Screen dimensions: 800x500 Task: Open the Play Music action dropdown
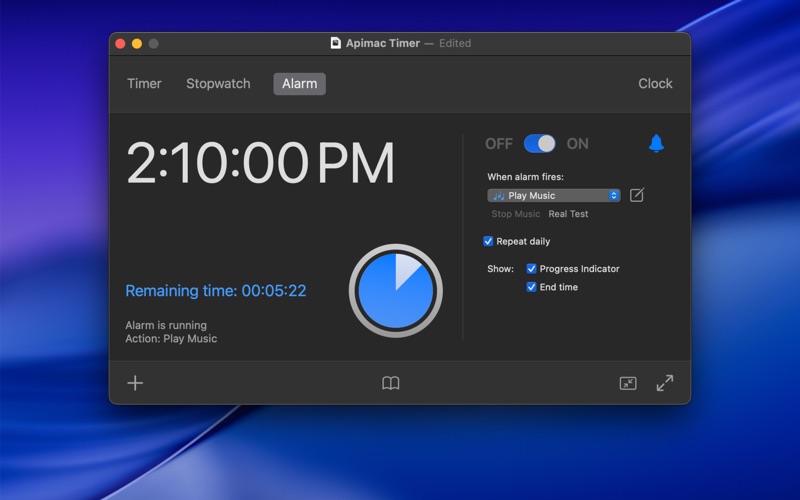[554, 196]
